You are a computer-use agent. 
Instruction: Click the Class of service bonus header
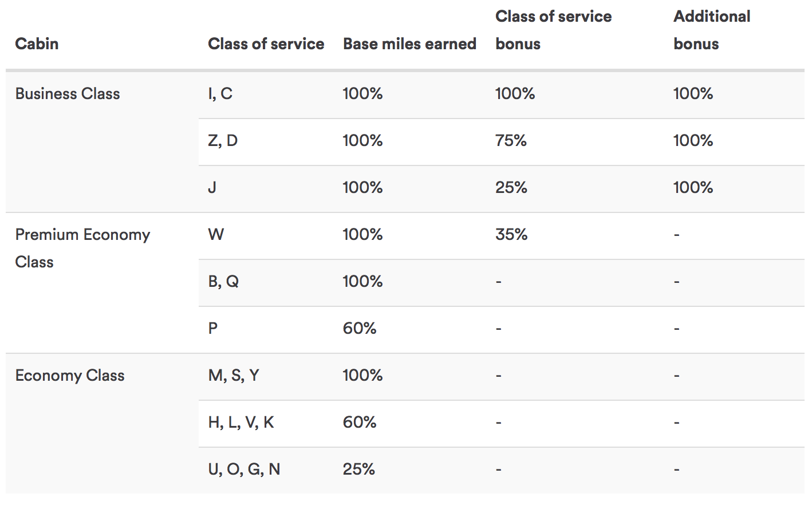pos(553,30)
